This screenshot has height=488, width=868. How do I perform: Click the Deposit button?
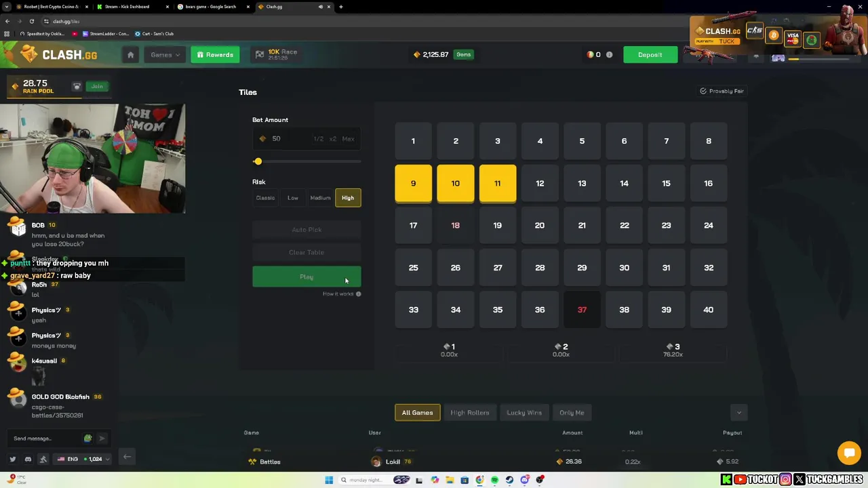pyautogui.click(x=650, y=55)
